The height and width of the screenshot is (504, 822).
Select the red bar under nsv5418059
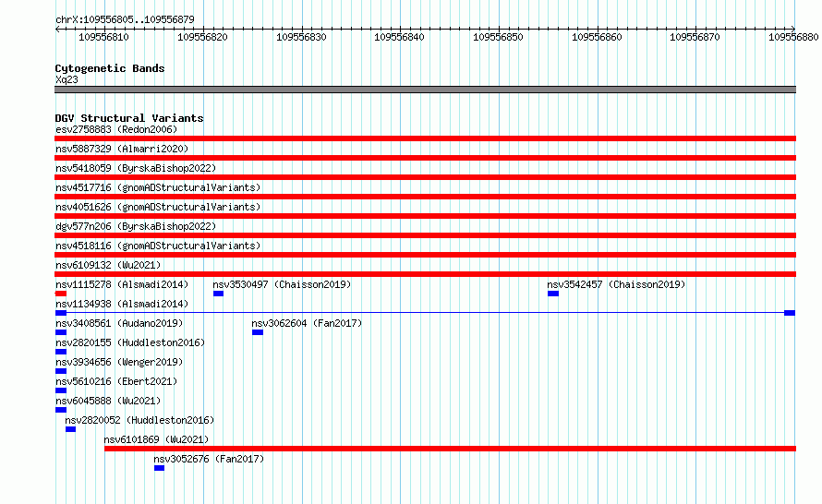tap(425, 177)
